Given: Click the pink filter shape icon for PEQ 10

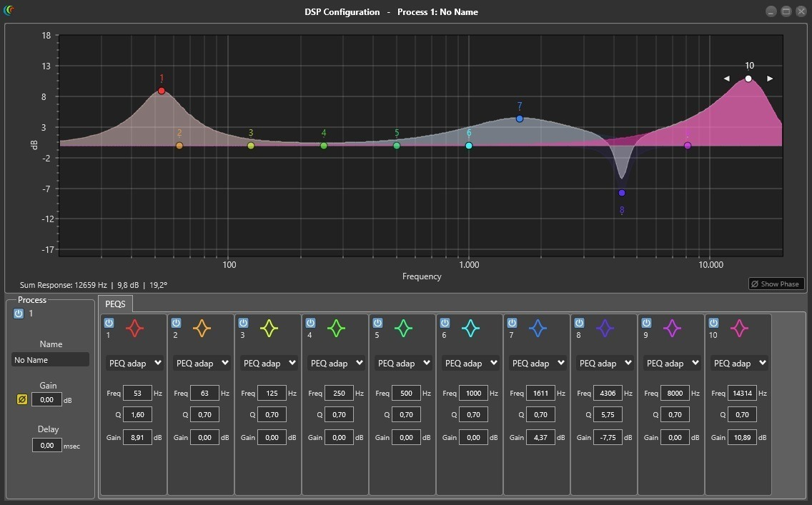Looking at the screenshot, I should pos(740,329).
